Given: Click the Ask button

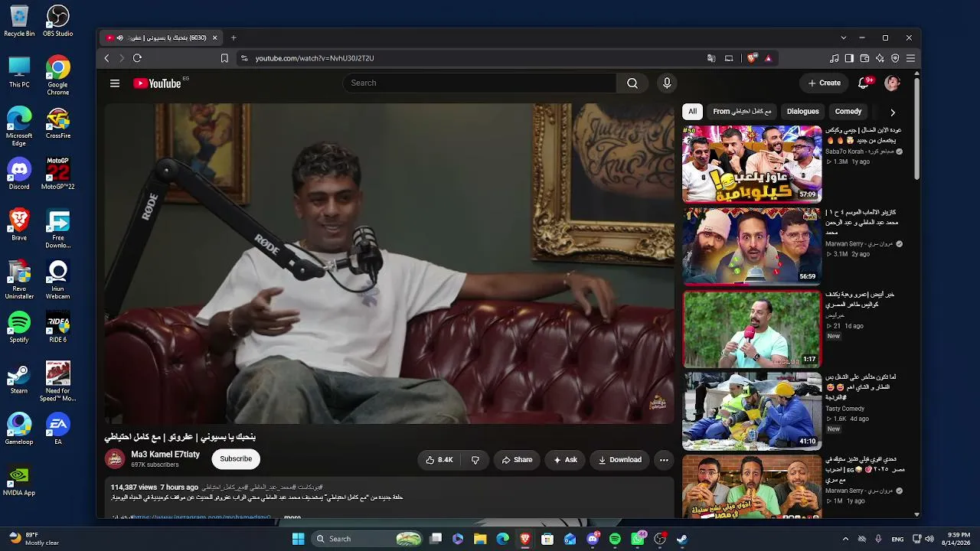Looking at the screenshot, I should 566,460.
